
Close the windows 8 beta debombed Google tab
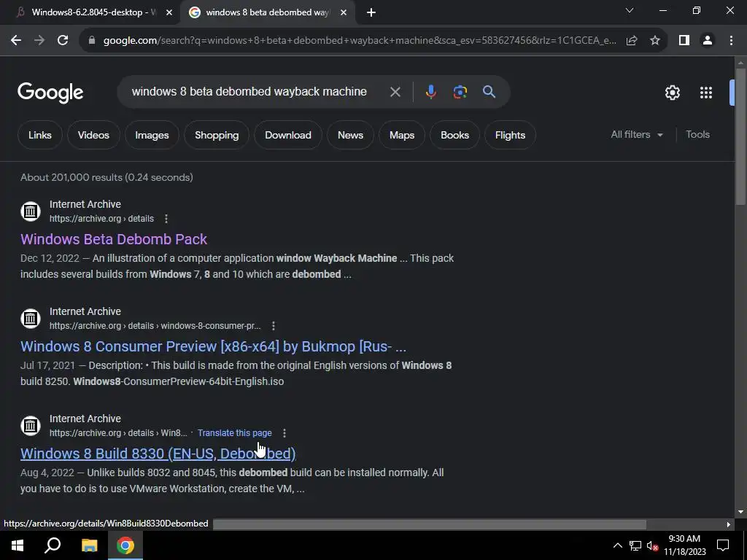343,12
